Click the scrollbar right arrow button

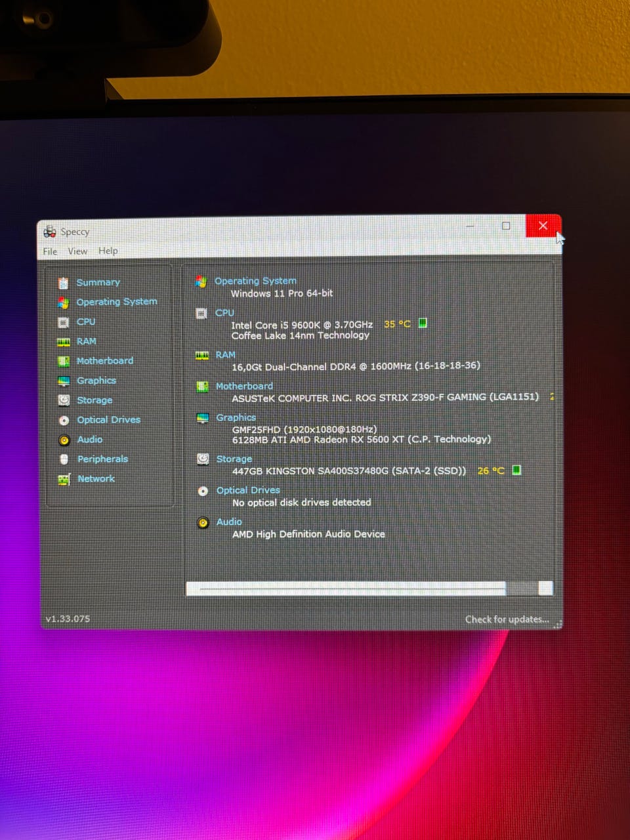click(545, 588)
